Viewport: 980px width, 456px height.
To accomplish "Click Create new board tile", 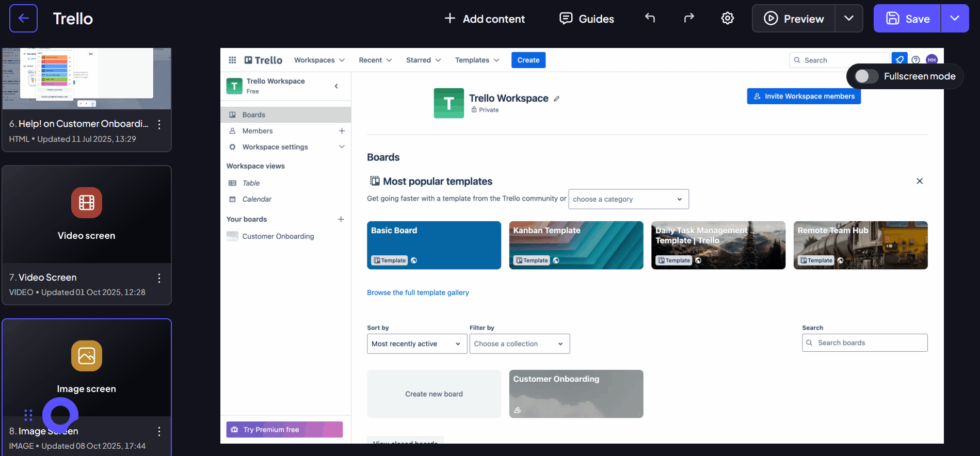I will [x=434, y=394].
